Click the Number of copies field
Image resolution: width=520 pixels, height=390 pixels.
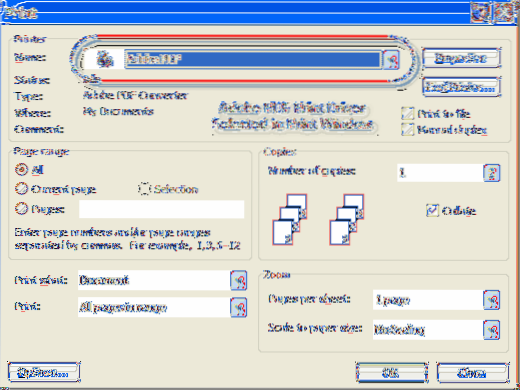(x=440, y=173)
